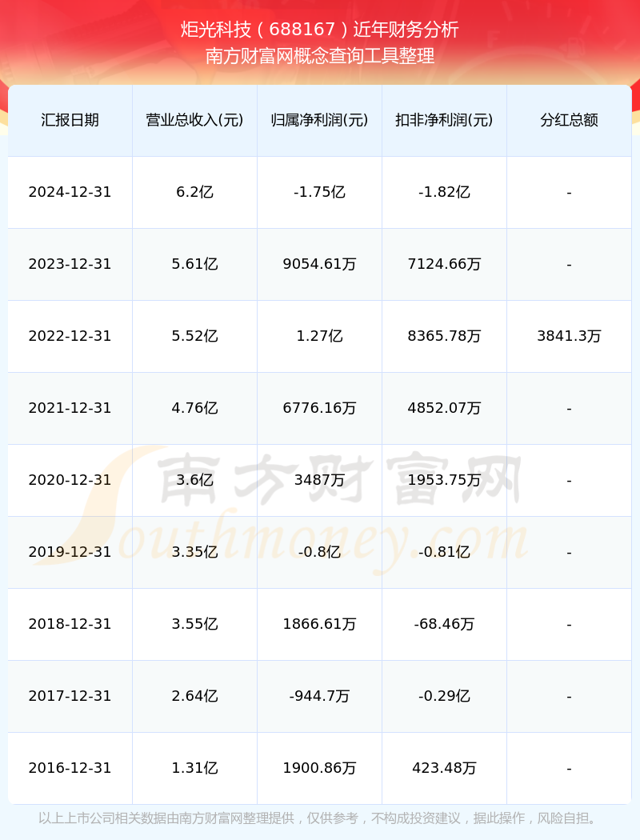The image size is (640, 840).
Task: Select revenue value 3.6亿
Action: [x=194, y=480]
